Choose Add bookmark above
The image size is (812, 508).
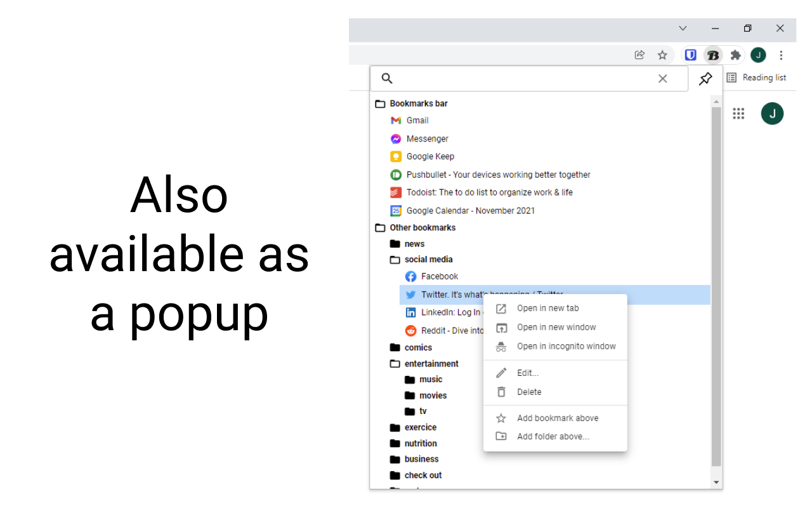pos(555,418)
